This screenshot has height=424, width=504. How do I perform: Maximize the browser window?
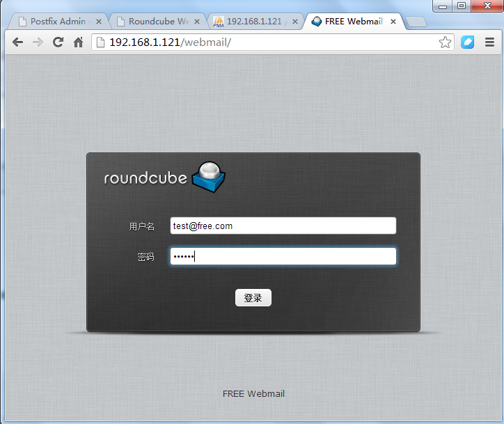[x=462, y=6]
